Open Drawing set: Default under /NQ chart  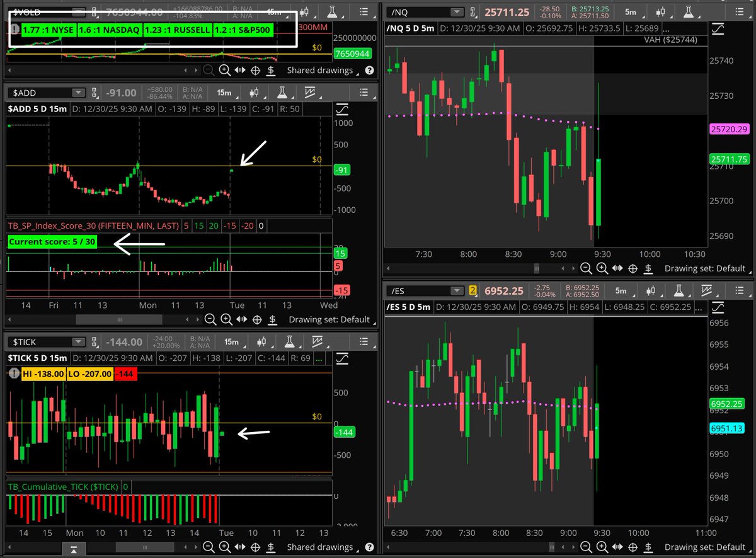pyautogui.click(x=705, y=268)
